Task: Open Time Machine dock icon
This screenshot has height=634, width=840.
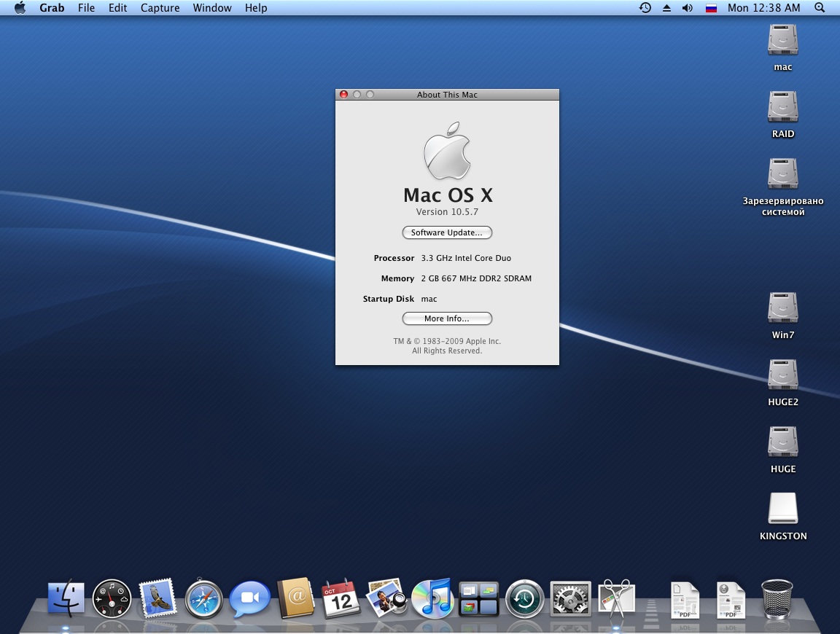Action: coord(524,600)
